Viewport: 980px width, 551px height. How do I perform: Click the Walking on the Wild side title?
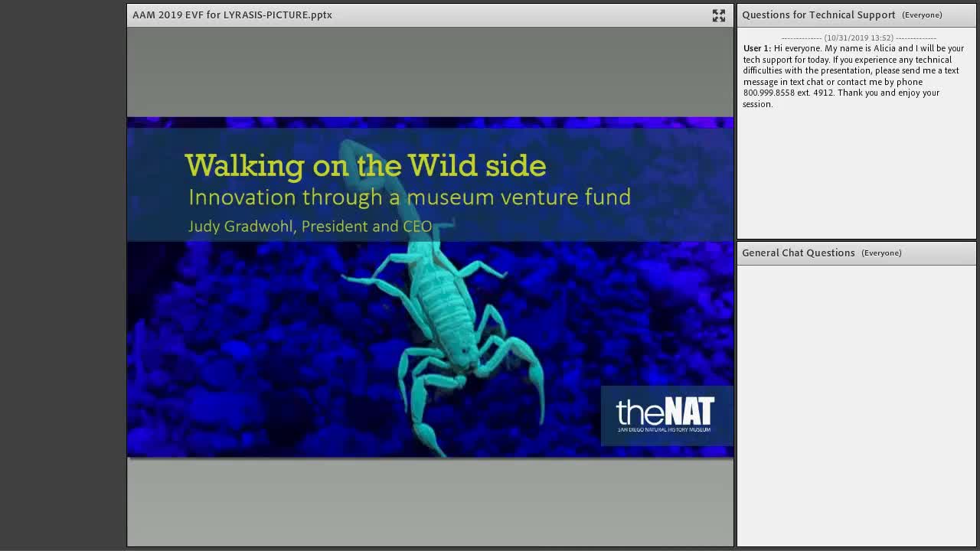tap(366, 165)
